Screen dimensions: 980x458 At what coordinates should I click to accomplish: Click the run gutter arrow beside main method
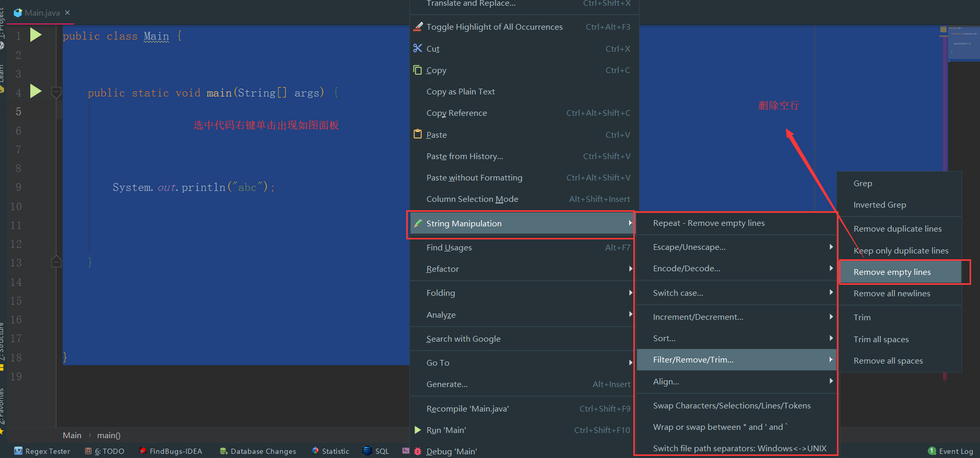(x=36, y=91)
